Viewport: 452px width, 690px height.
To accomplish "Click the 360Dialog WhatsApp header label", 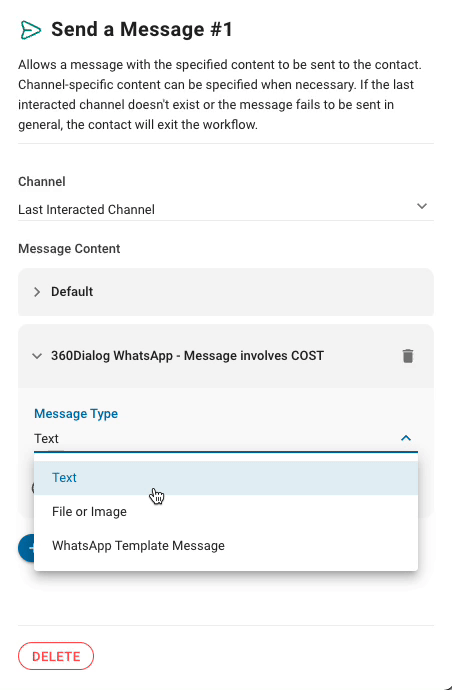I will (187, 356).
